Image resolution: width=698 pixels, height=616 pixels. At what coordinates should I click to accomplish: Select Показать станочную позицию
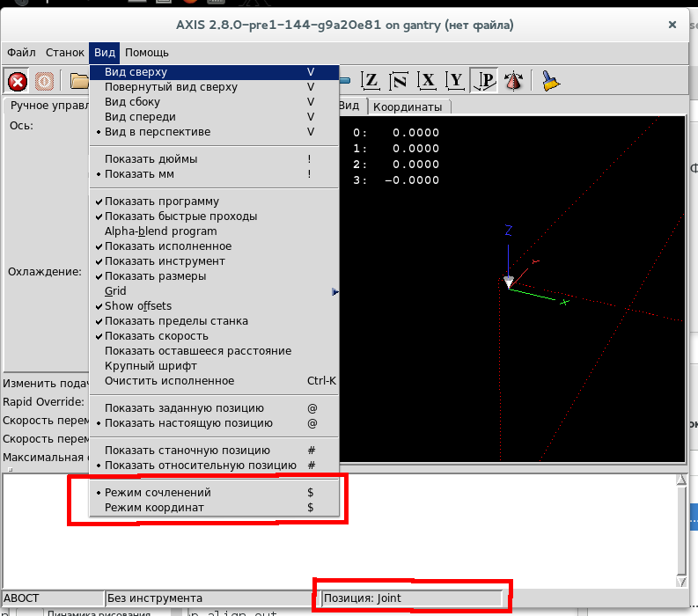214,451
